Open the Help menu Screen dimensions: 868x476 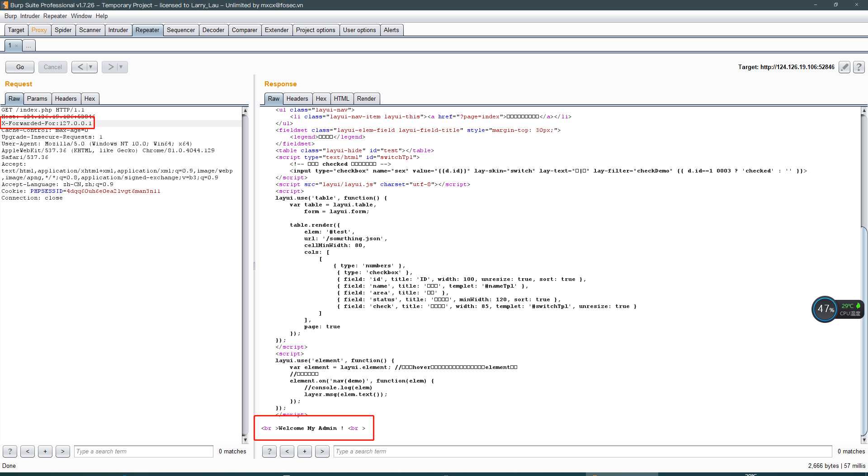[x=102, y=16]
